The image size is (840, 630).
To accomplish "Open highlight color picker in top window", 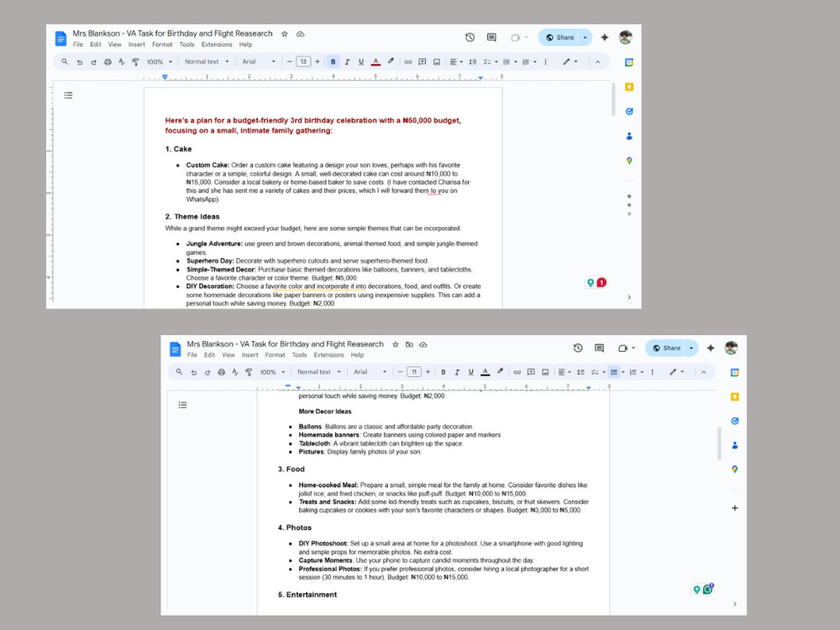I will (x=391, y=61).
